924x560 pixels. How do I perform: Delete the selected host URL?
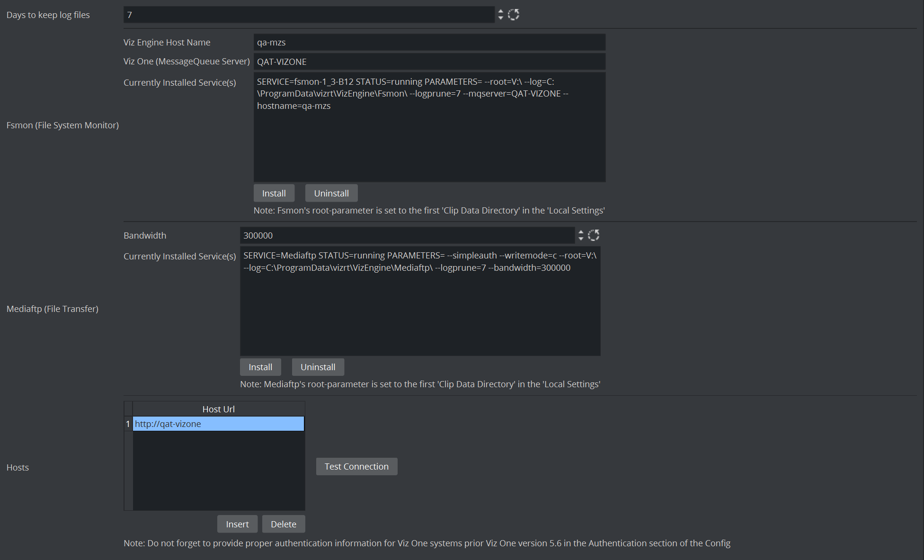click(283, 524)
